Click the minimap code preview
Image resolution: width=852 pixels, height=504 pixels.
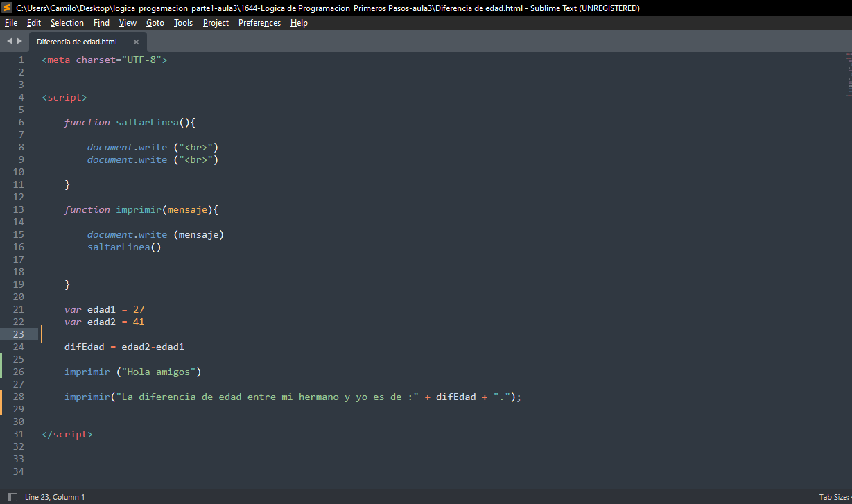pos(849,76)
